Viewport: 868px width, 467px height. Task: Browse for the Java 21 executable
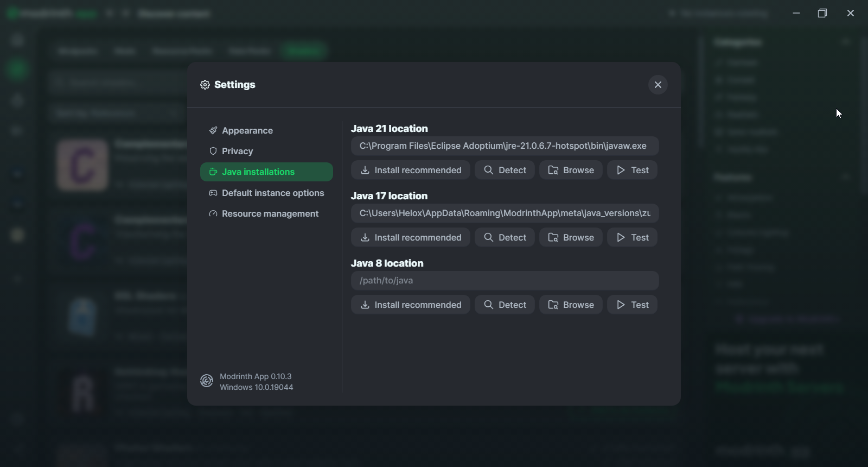click(x=571, y=170)
